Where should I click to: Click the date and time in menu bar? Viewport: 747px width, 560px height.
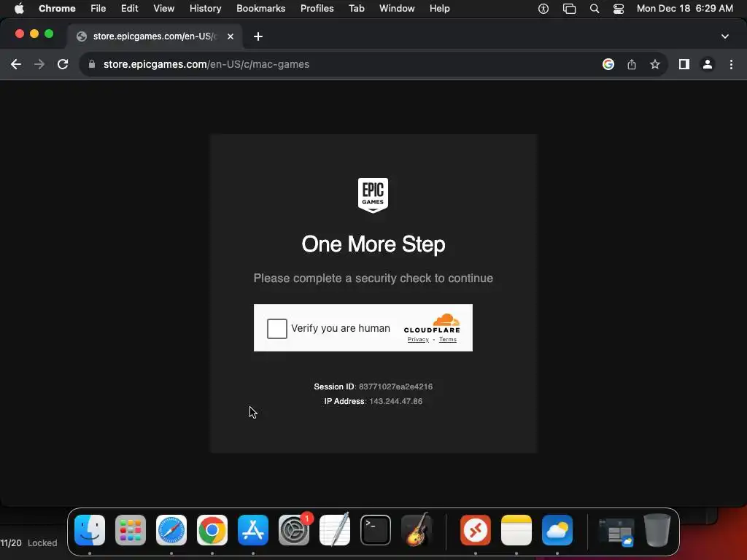tap(684, 8)
